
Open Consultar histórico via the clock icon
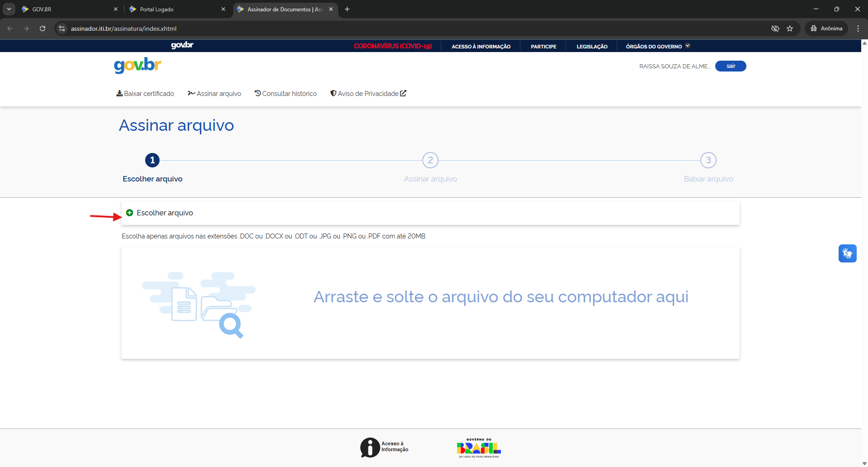[x=257, y=93]
